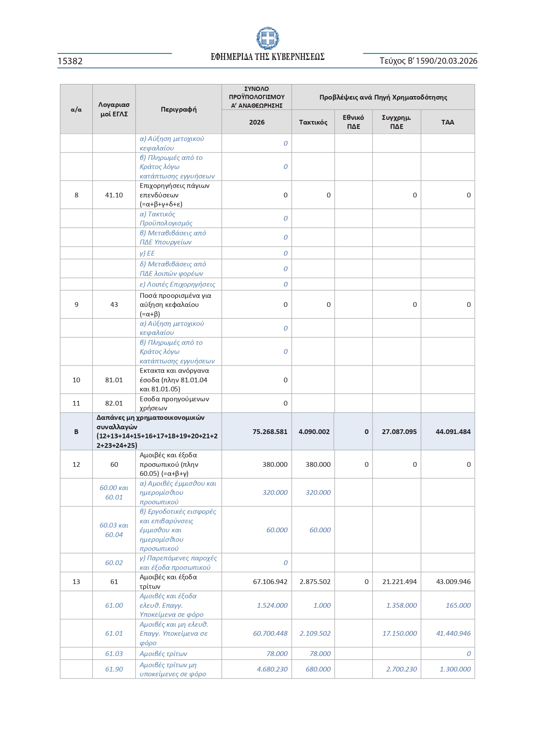Click the issue reference Τεύχος Β' 1590/20.03.2026

point(428,61)
